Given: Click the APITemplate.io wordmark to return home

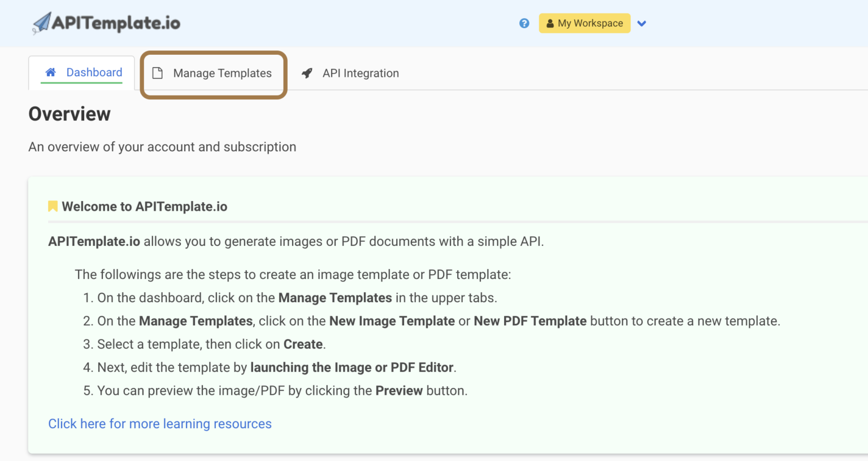Looking at the screenshot, I should coord(116,23).
